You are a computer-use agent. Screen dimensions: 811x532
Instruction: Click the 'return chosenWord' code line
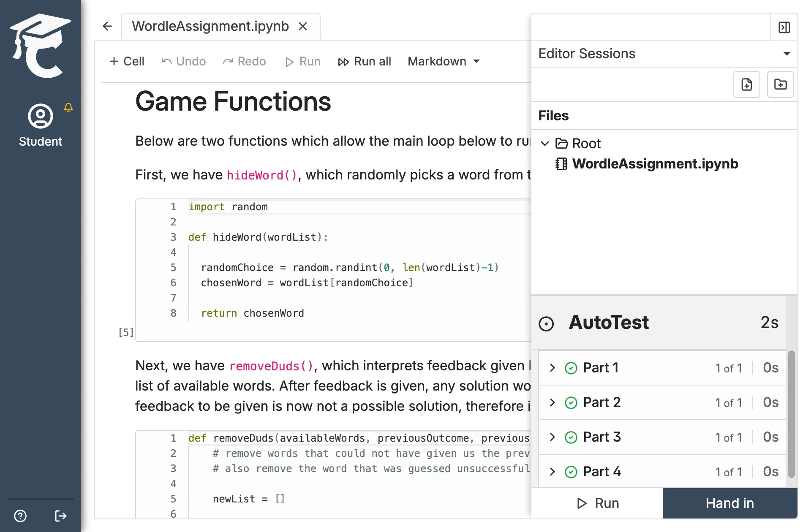253,313
